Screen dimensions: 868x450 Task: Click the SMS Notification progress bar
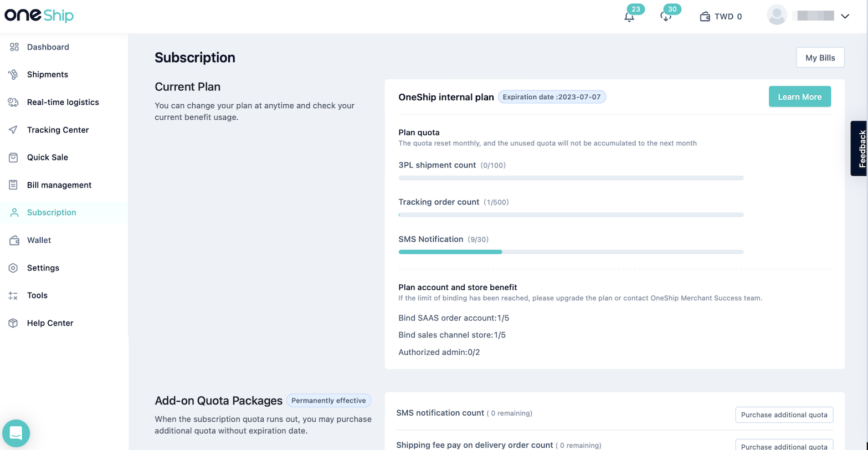(571, 252)
